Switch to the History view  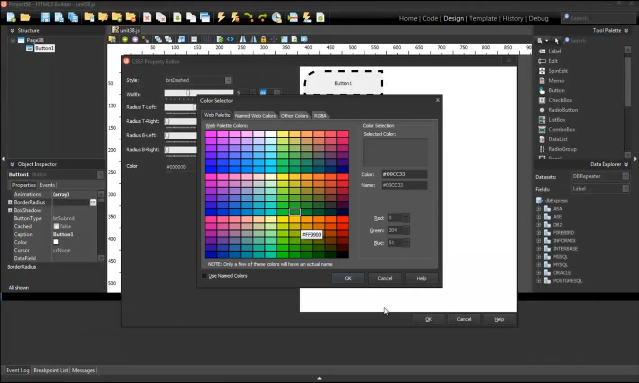pos(513,18)
